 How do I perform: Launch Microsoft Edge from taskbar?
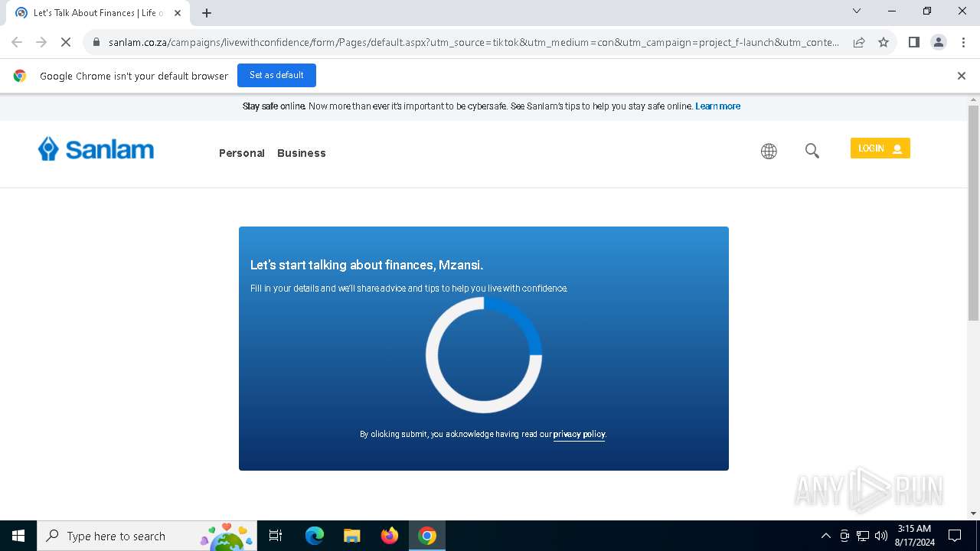point(315,536)
